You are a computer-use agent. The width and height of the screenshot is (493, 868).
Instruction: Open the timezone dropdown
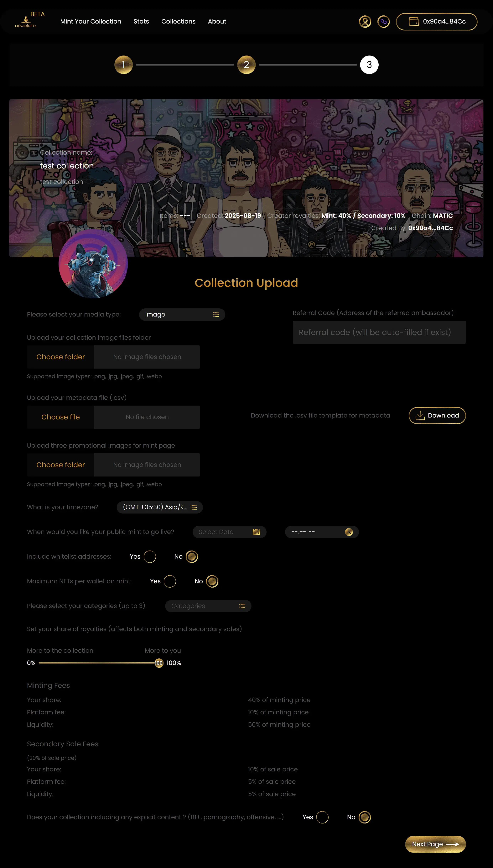pyautogui.click(x=159, y=507)
